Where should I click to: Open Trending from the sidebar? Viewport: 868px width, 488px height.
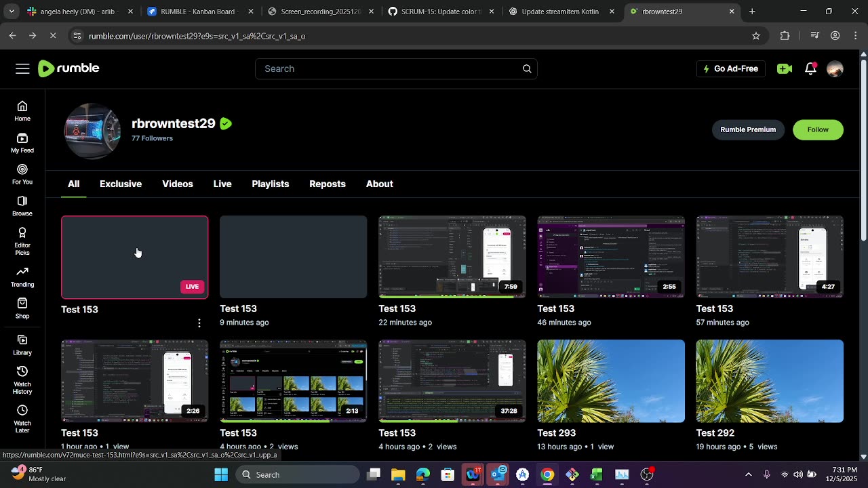(x=22, y=277)
